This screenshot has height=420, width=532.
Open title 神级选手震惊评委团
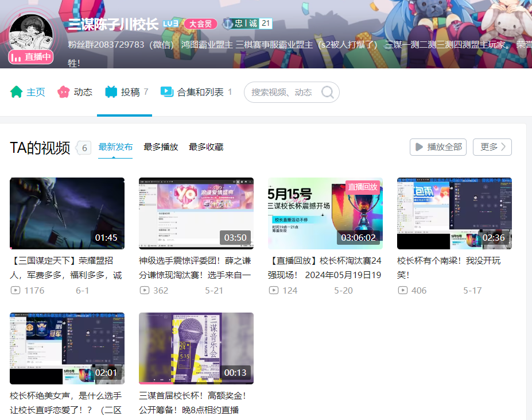(195, 268)
